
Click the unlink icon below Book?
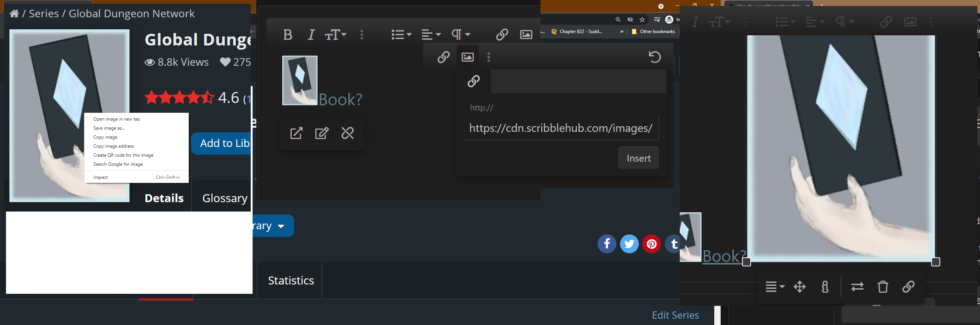click(x=347, y=133)
